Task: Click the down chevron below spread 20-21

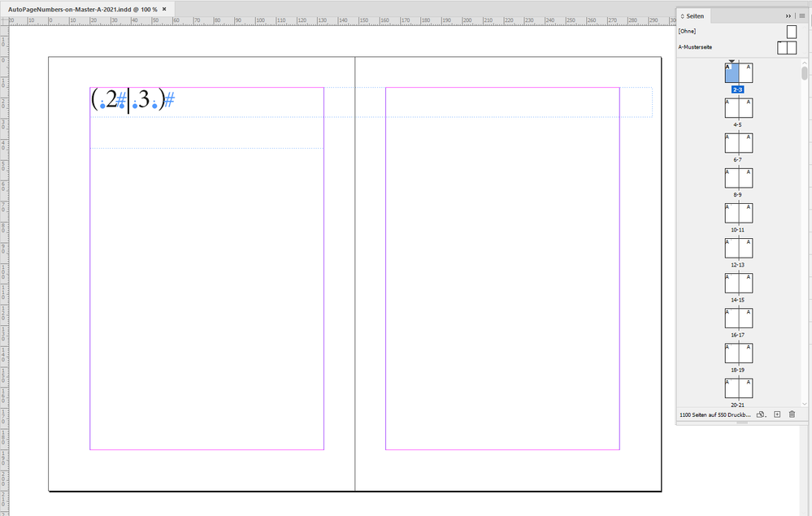Action: click(x=804, y=403)
